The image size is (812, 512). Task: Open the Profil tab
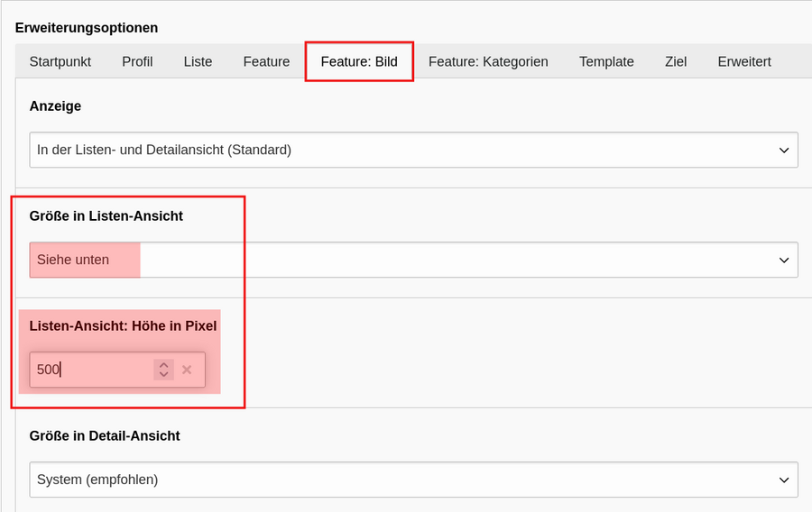(137, 61)
